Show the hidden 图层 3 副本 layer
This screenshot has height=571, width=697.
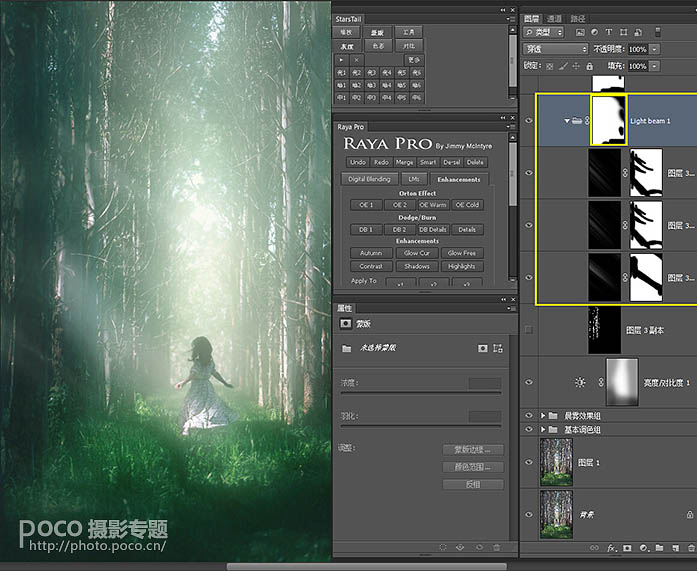point(529,330)
